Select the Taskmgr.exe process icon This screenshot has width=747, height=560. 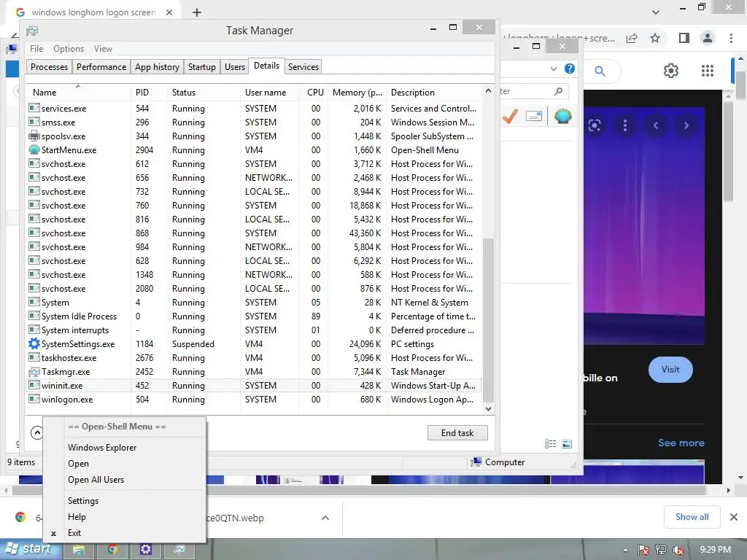click(34, 371)
